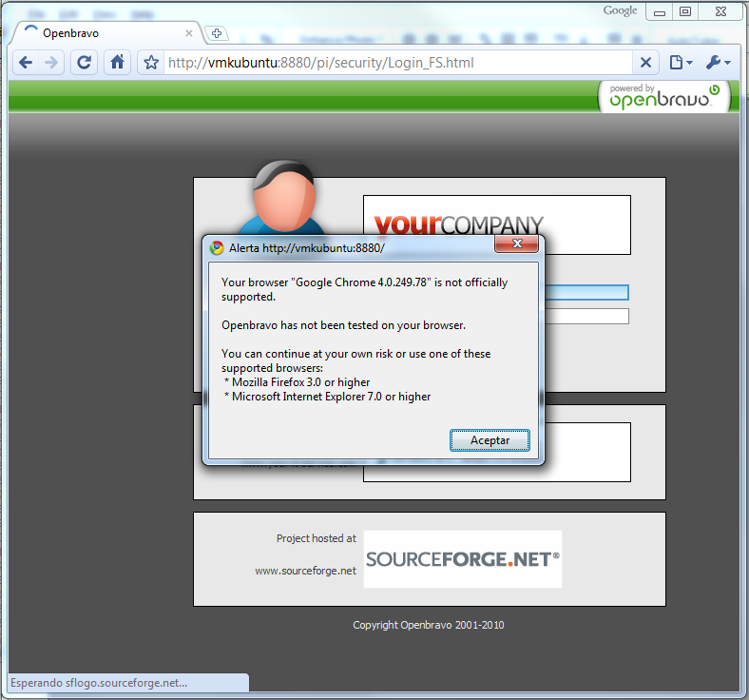Click Aceptar in the alert dialog

pyautogui.click(x=490, y=440)
